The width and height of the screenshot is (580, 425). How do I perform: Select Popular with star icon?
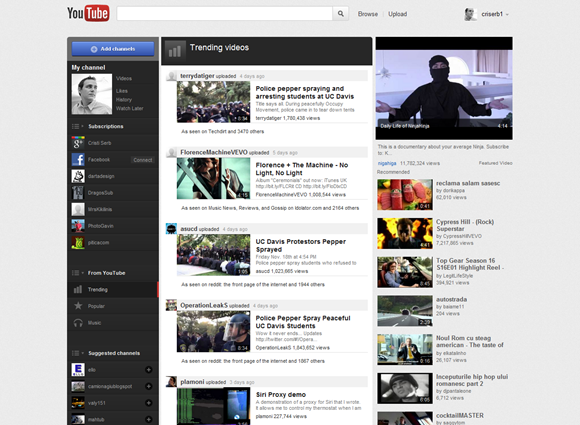[x=113, y=306]
